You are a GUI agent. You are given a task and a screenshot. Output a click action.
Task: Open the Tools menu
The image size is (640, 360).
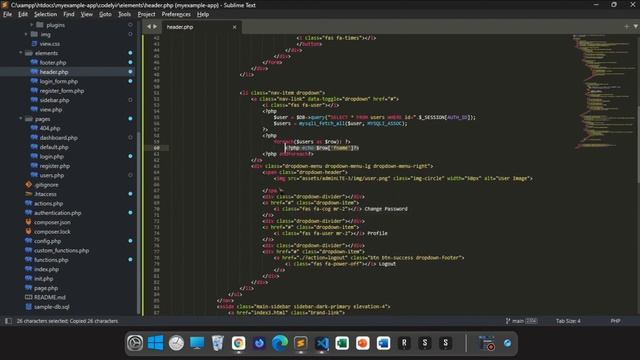(124, 14)
